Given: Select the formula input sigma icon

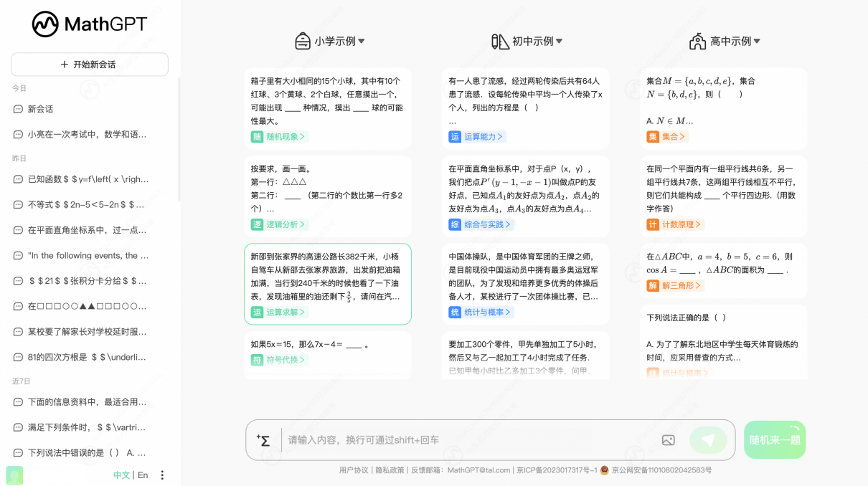Looking at the screenshot, I should (x=263, y=439).
